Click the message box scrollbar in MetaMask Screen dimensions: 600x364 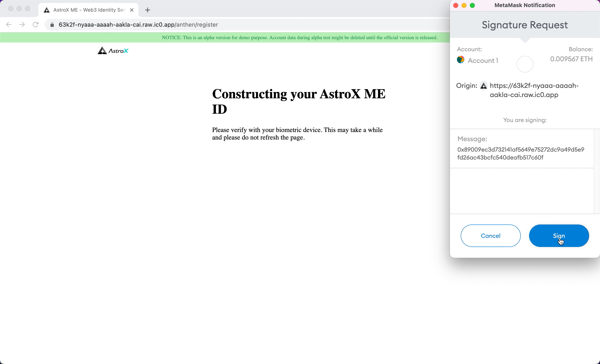[597, 171]
